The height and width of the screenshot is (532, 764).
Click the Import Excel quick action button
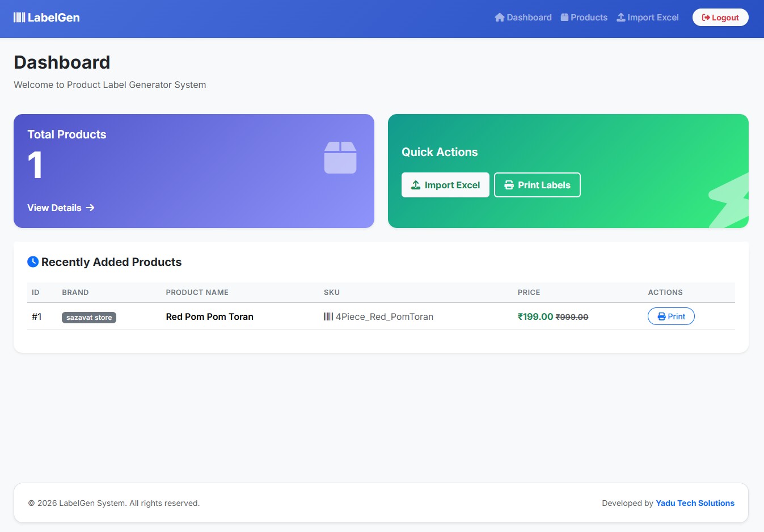(x=445, y=185)
